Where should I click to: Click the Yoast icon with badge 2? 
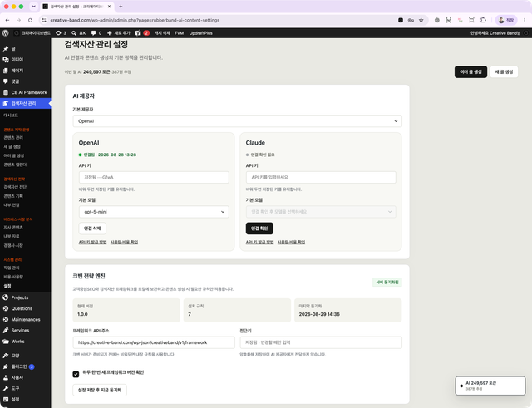pos(142,33)
